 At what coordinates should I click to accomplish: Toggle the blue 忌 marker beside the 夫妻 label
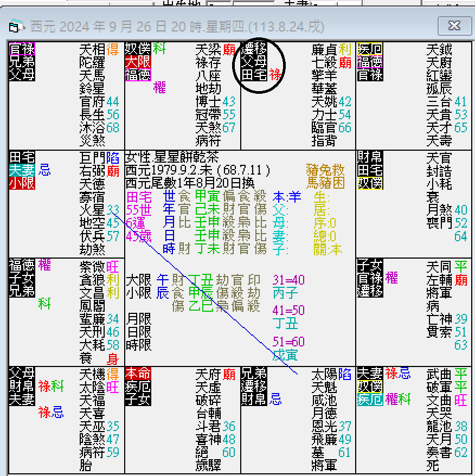[x=44, y=169]
